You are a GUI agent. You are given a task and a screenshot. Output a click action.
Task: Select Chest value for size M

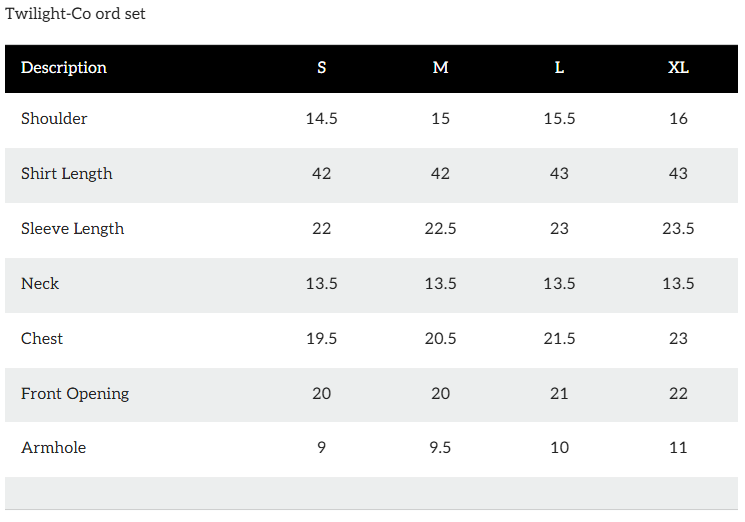click(440, 339)
